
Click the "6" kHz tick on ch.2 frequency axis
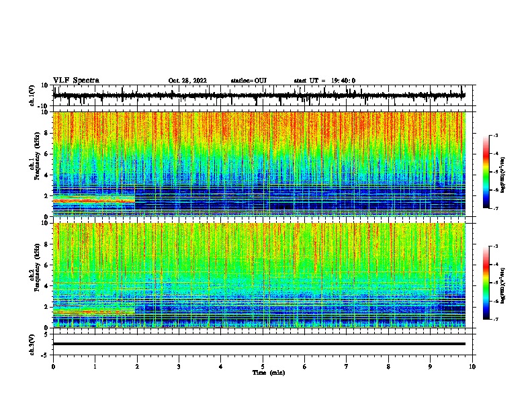pos(46,265)
